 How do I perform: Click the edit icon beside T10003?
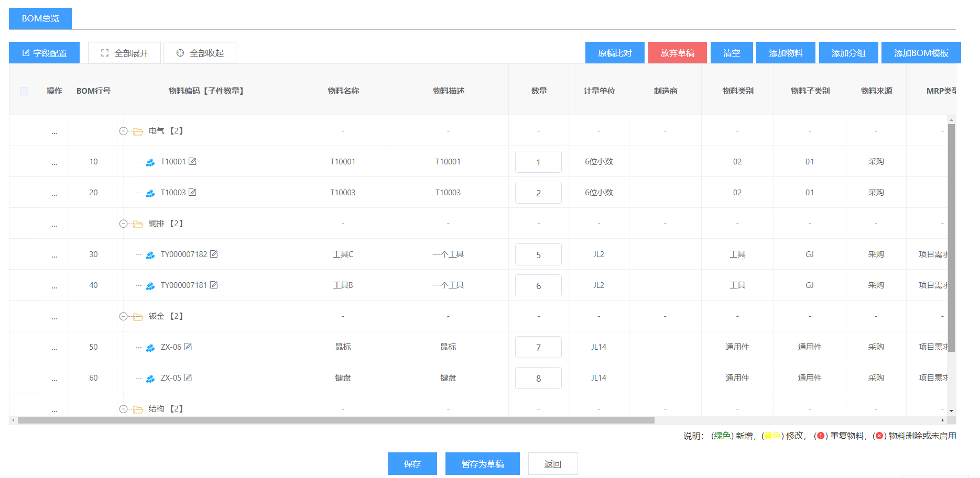tap(192, 192)
